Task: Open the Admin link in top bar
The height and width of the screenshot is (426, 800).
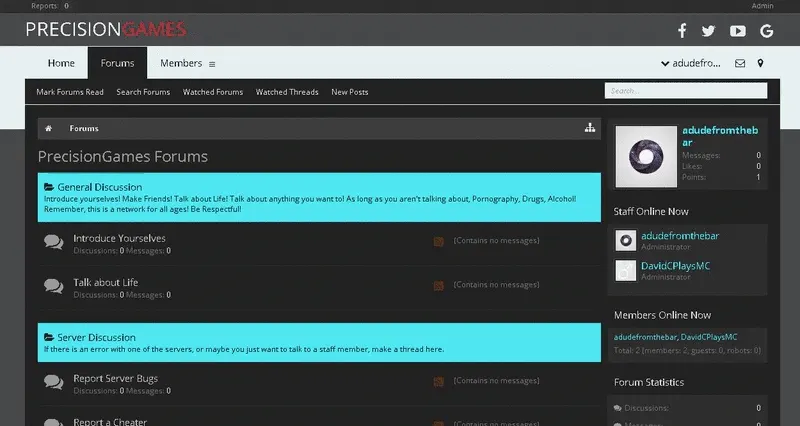Action: 762,6
